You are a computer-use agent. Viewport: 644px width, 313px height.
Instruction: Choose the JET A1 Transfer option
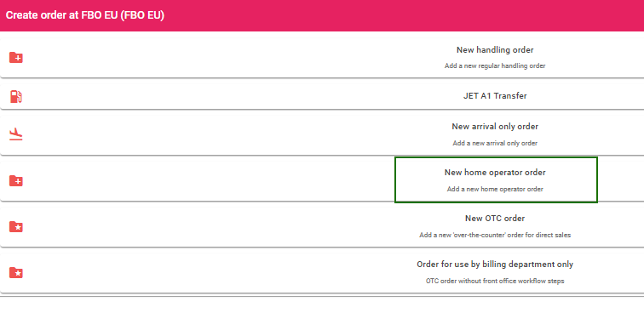tap(495, 96)
